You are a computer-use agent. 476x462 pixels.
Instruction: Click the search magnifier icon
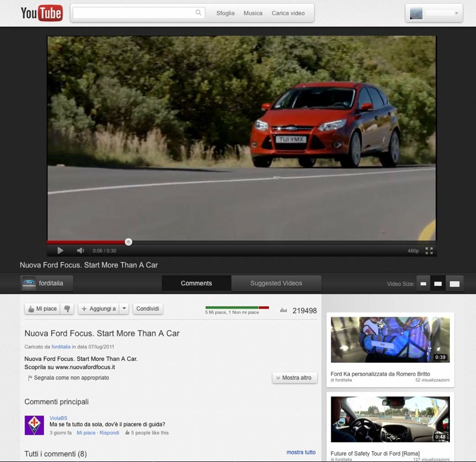coord(198,13)
